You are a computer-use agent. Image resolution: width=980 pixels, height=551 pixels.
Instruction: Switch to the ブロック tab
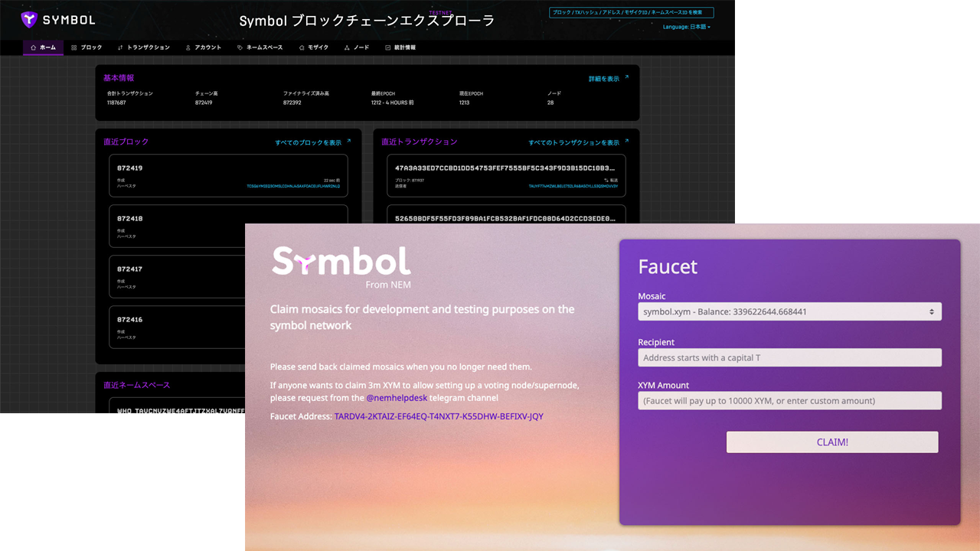87,47
